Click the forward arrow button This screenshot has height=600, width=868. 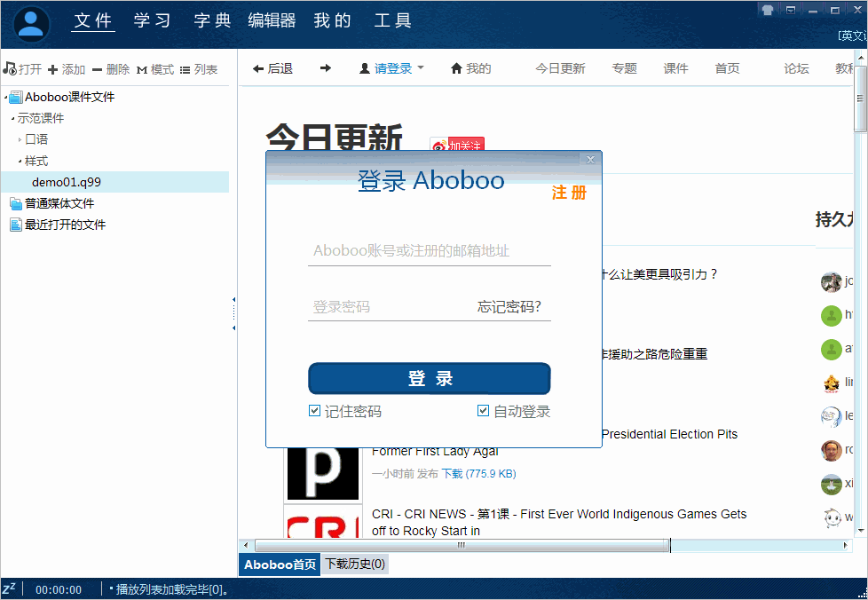pyautogui.click(x=326, y=68)
